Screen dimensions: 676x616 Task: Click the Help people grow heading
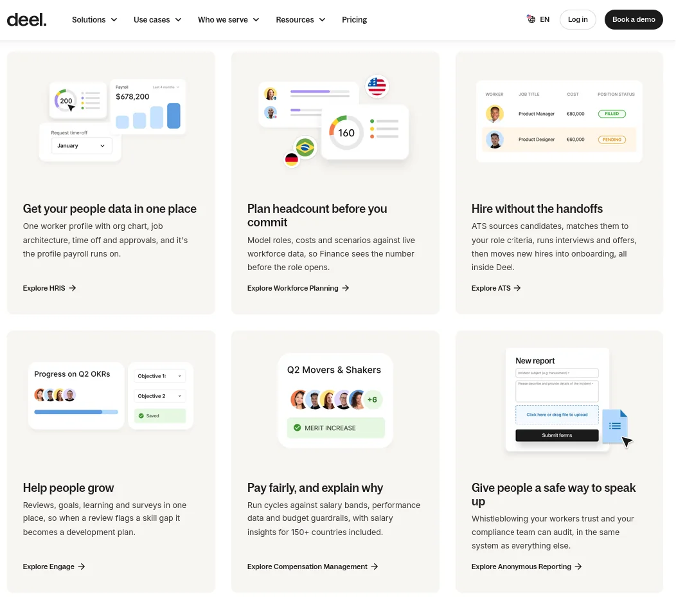tap(68, 487)
